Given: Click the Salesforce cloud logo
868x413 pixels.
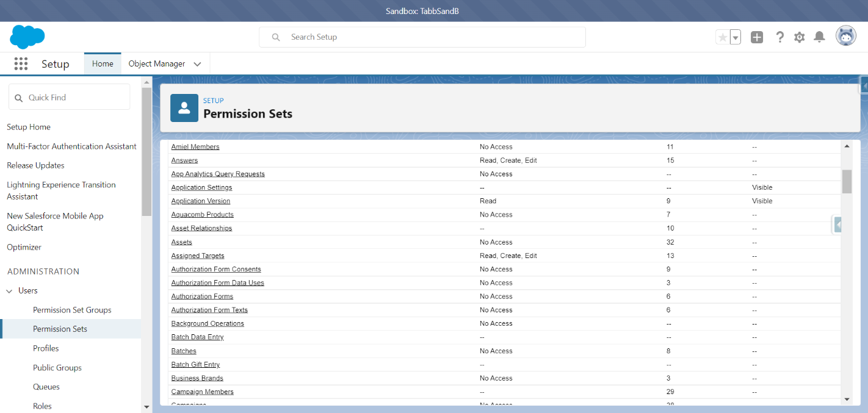Looking at the screenshot, I should pyautogui.click(x=27, y=37).
